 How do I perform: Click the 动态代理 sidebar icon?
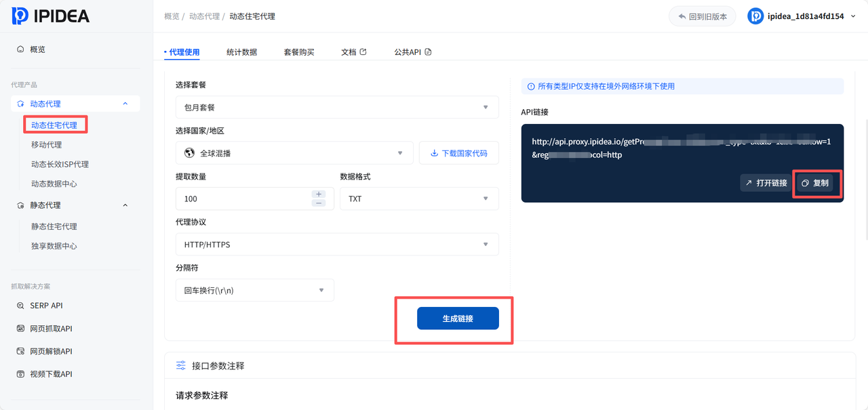point(20,104)
